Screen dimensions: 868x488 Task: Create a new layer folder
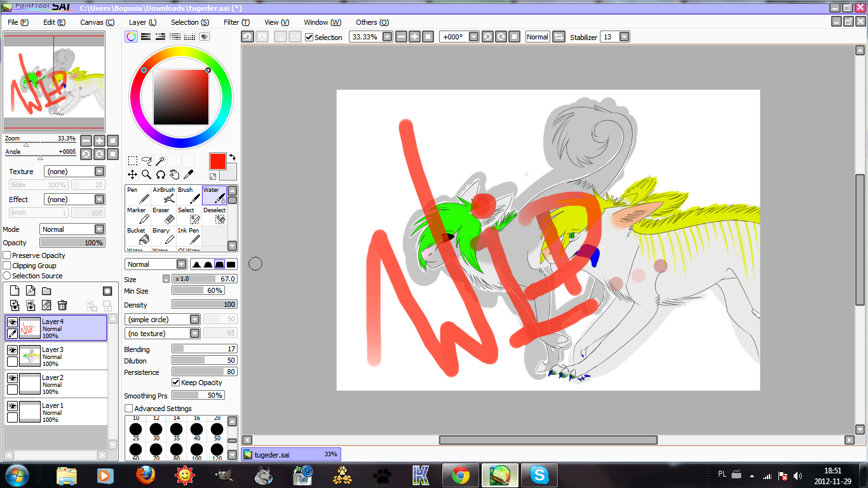[46, 291]
